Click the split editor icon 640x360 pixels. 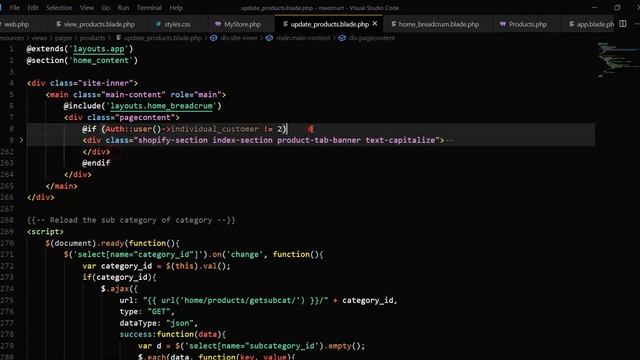(x=623, y=24)
